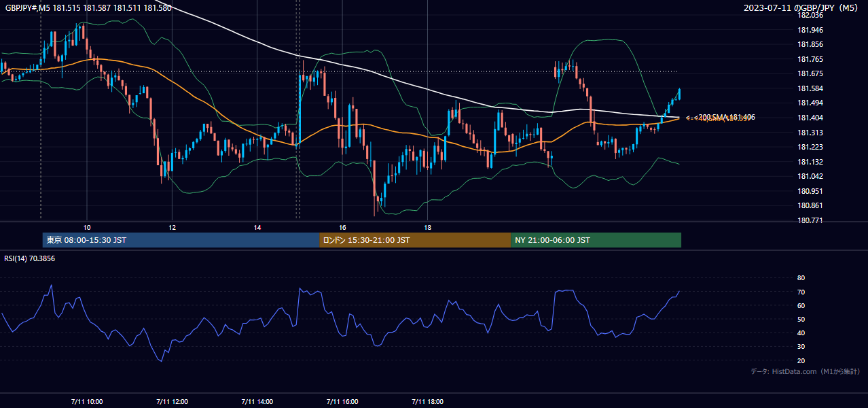Click the 7/11 10:00 bottom time label
The width and height of the screenshot is (868, 408).
(87, 401)
